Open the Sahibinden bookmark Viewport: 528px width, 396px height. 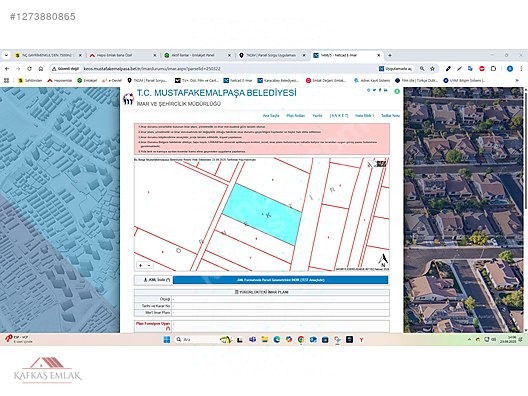30,80
